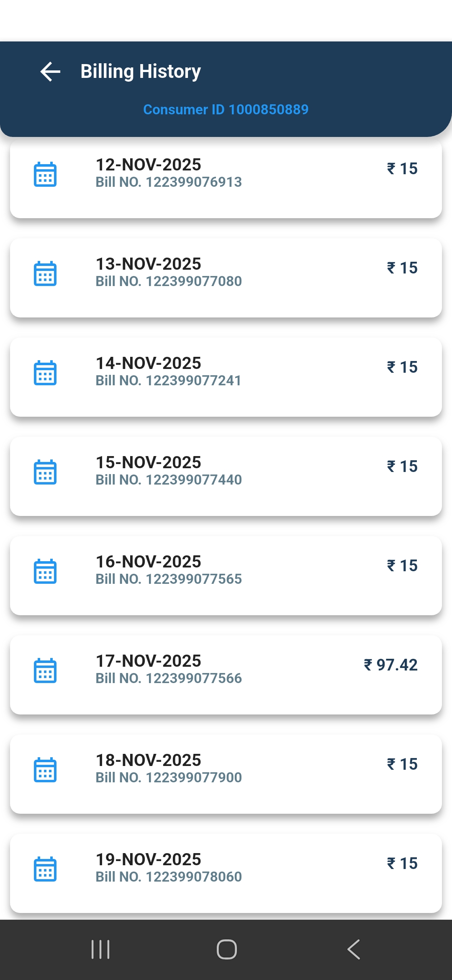Screen dimensions: 452x980
Task: Open Bill NO. 122399077440 details
Action: pos(169,480)
